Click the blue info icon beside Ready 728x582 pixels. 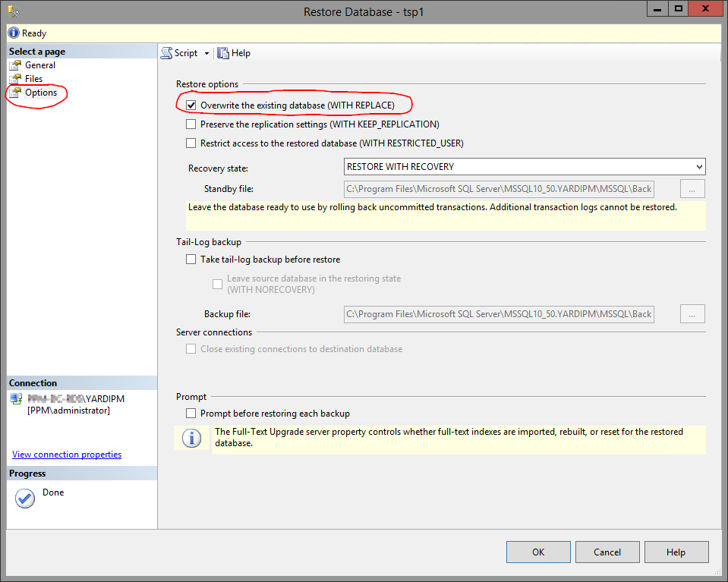tap(14, 33)
